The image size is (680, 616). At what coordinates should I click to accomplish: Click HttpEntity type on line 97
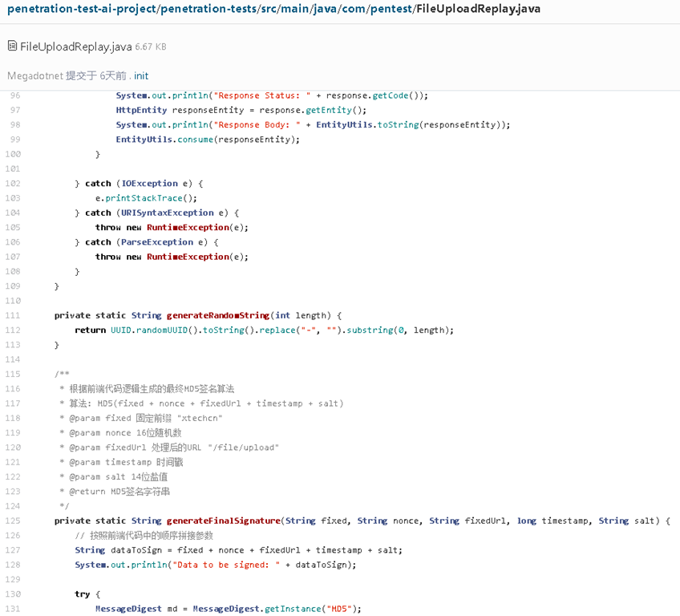pos(141,110)
